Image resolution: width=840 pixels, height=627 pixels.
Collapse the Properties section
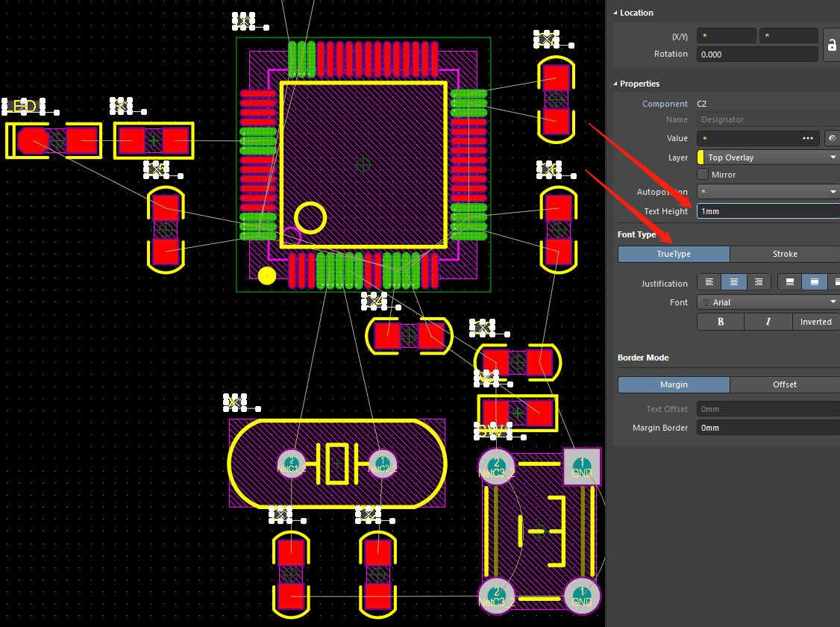615,84
